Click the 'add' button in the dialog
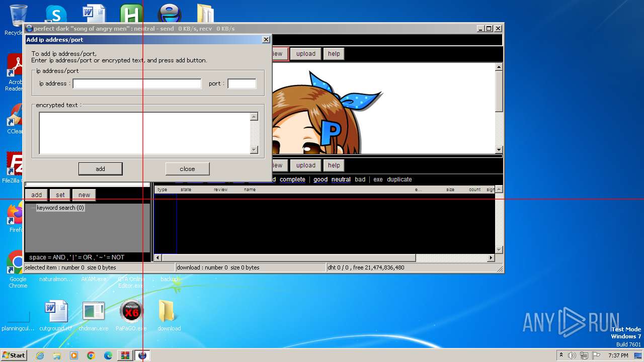The image size is (644, 362). tap(100, 169)
